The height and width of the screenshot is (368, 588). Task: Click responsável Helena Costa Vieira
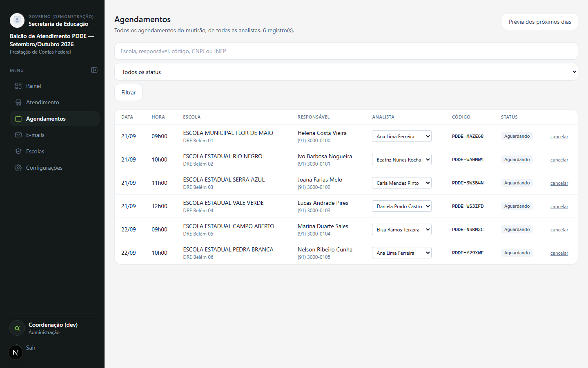coord(322,133)
